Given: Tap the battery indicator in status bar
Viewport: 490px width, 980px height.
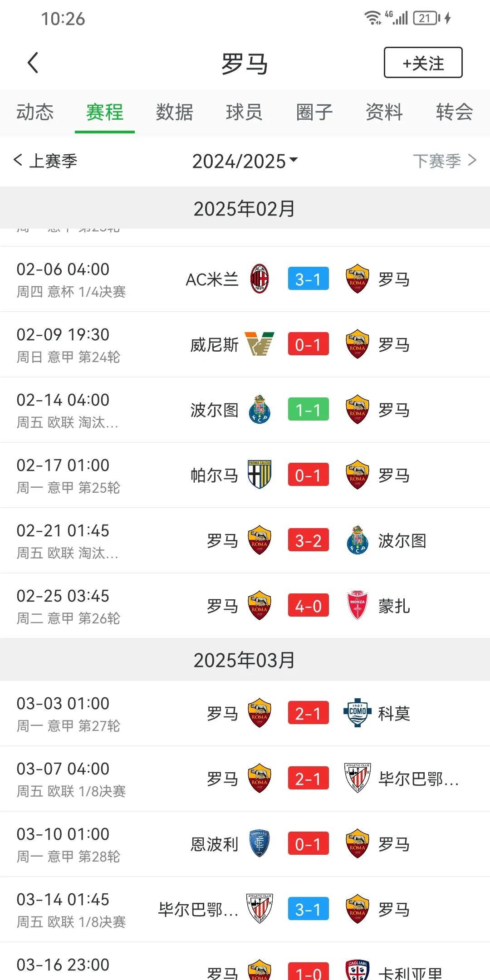Looking at the screenshot, I should pos(426,18).
